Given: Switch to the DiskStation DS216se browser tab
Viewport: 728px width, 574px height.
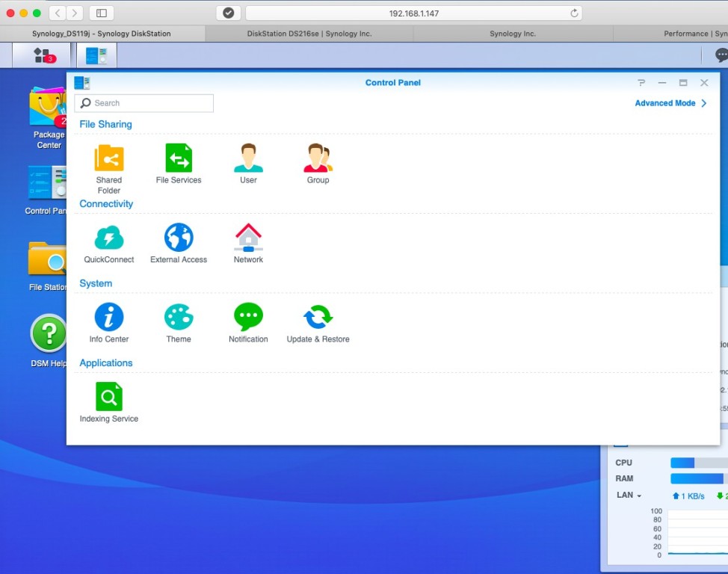Looking at the screenshot, I should tap(309, 34).
